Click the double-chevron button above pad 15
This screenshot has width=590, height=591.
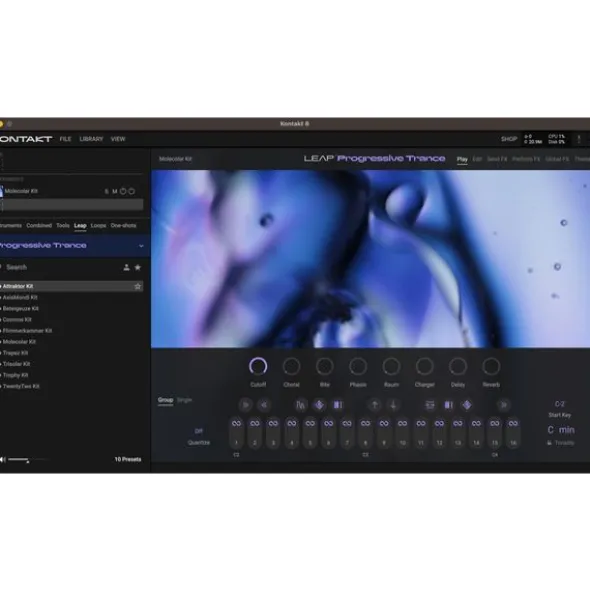coord(504,405)
